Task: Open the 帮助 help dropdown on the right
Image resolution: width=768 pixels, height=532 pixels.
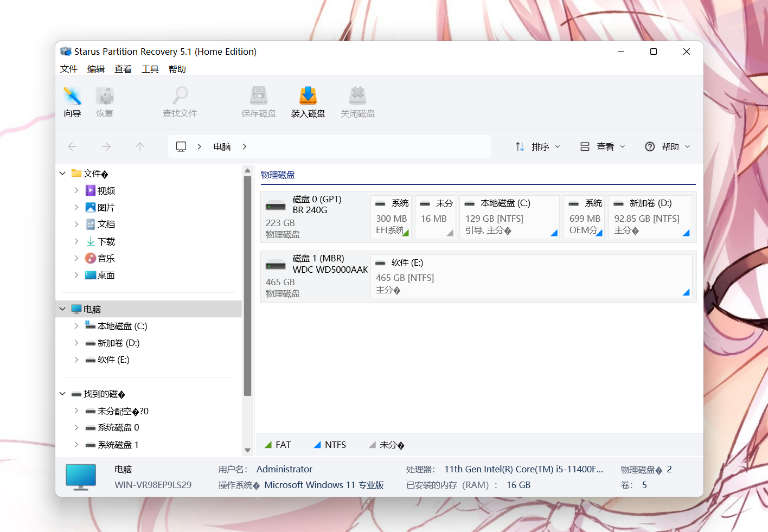Action: pos(668,146)
